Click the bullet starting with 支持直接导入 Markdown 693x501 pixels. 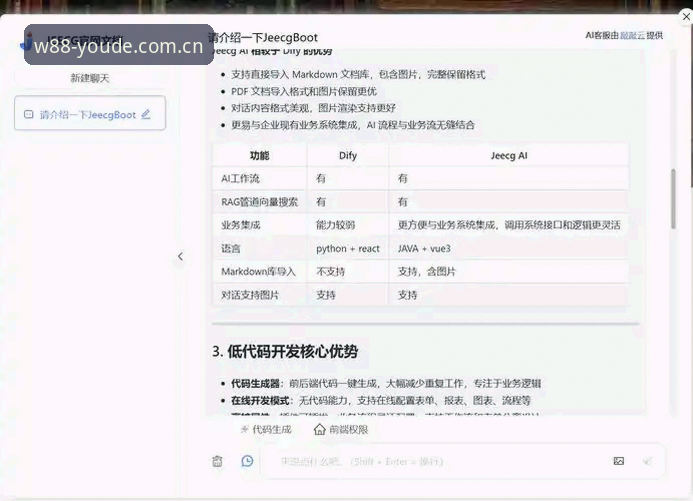tap(358, 74)
